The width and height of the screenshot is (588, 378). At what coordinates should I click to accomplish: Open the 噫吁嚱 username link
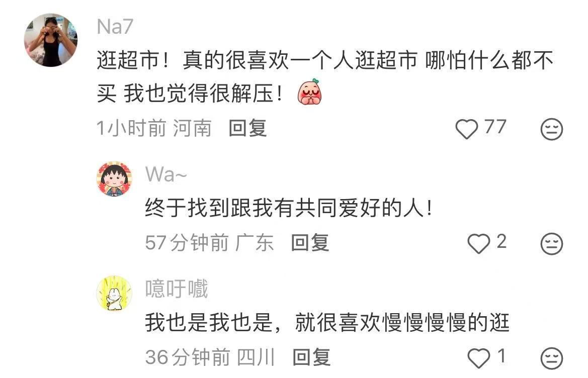pyautogui.click(x=177, y=289)
